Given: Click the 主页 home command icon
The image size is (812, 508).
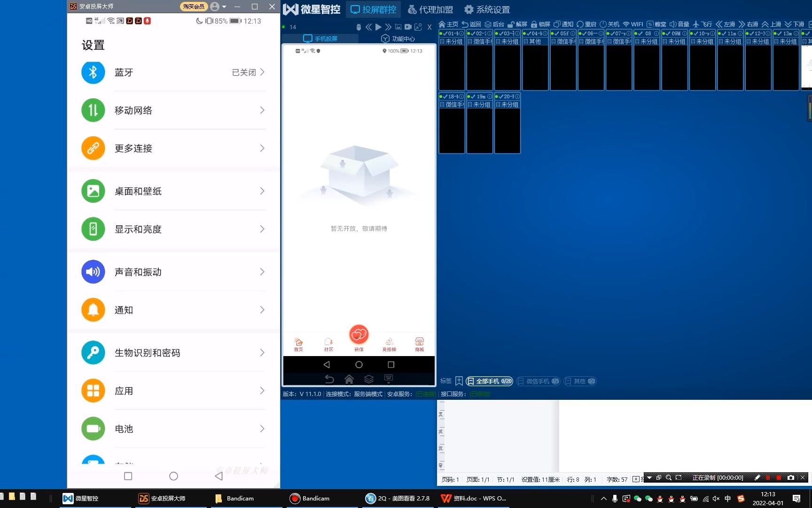Looking at the screenshot, I should pyautogui.click(x=442, y=24).
